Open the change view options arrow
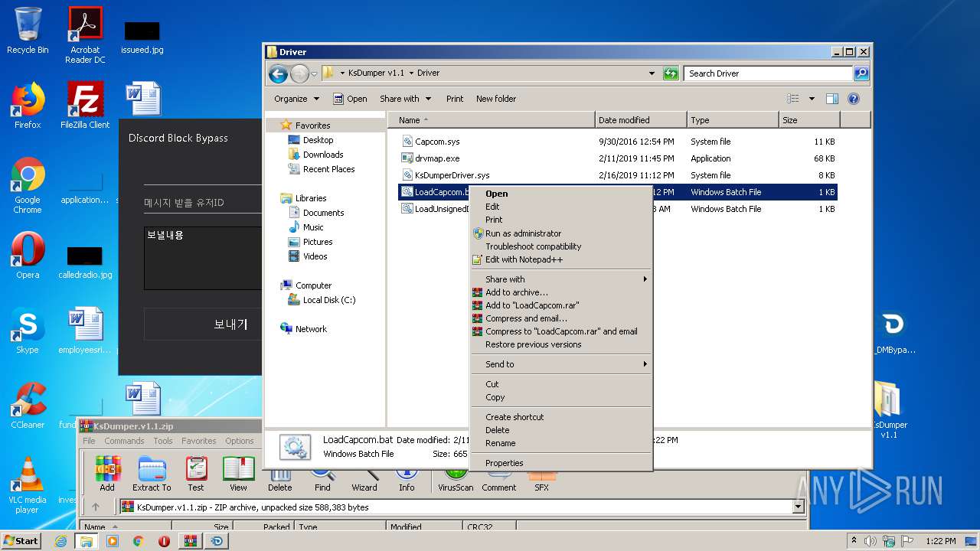Viewport: 980px width, 551px height. 812,99
